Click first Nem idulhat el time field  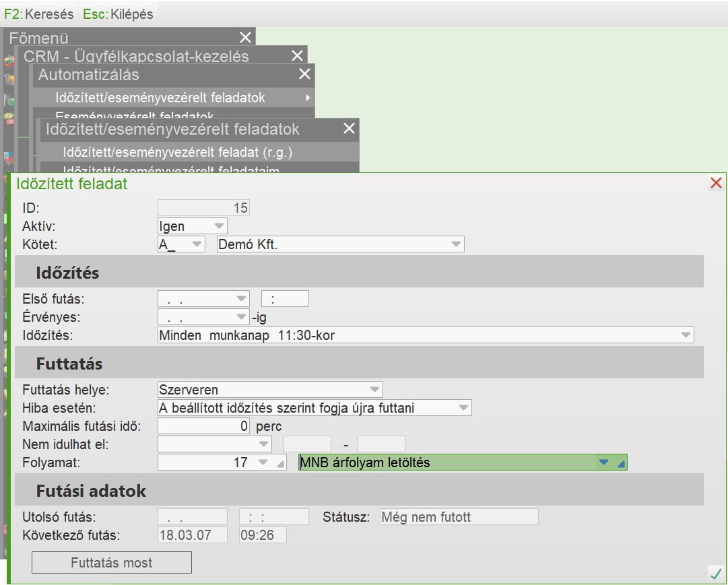(x=307, y=444)
